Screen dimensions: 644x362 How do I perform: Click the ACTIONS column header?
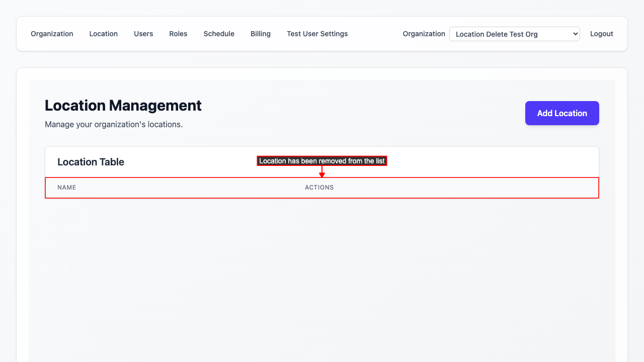[x=319, y=188]
